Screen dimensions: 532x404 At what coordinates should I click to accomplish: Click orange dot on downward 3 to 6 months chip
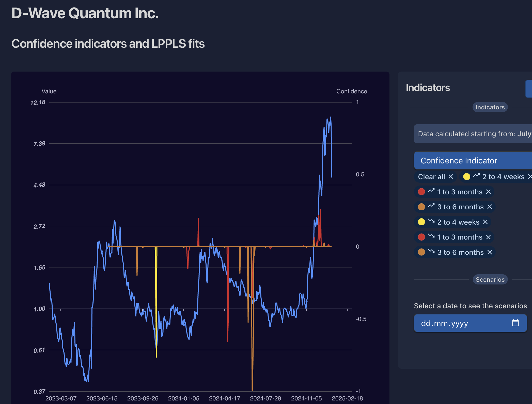coord(421,252)
